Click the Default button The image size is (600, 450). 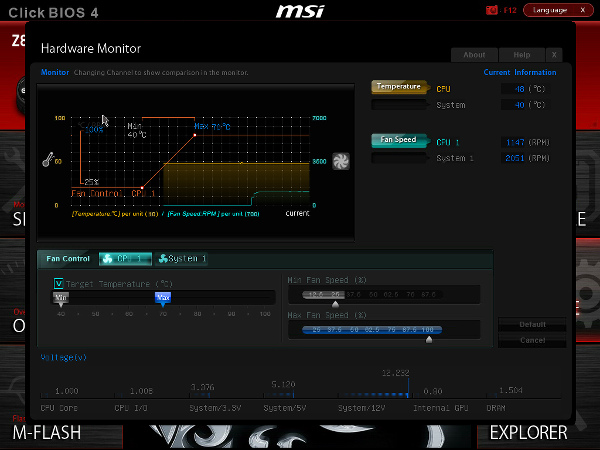532,324
